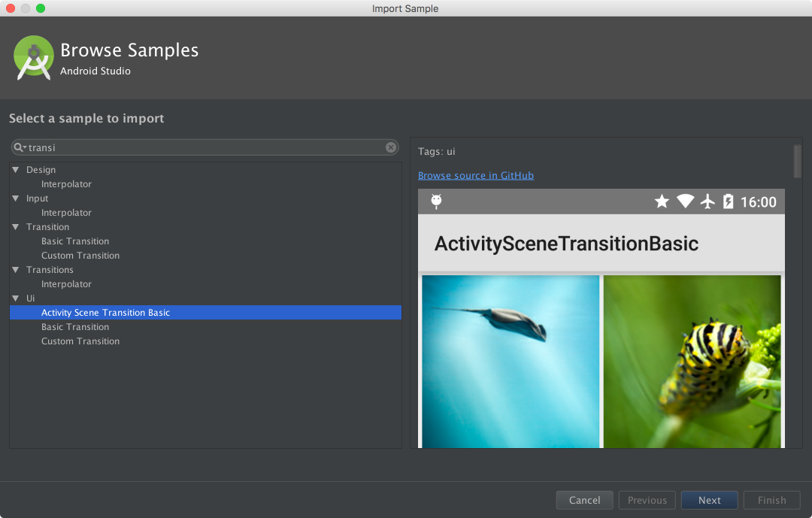Collapse the Ui category

(x=16, y=298)
